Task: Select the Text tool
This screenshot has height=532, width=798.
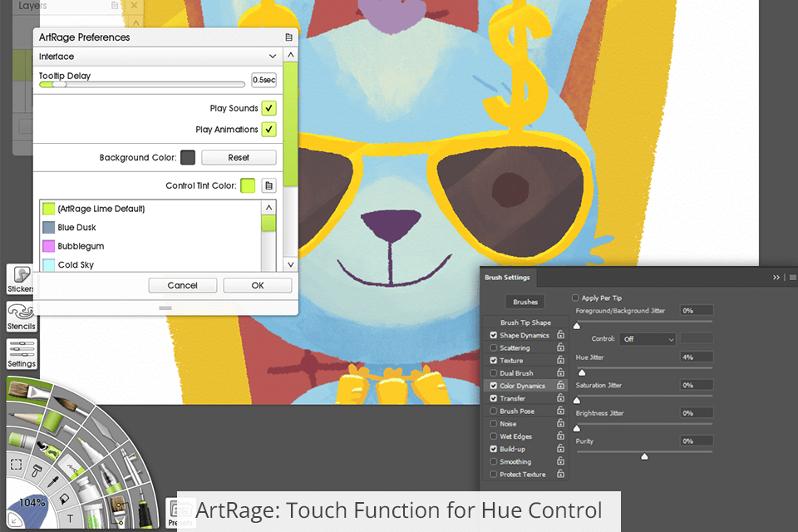Action: [x=70, y=519]
